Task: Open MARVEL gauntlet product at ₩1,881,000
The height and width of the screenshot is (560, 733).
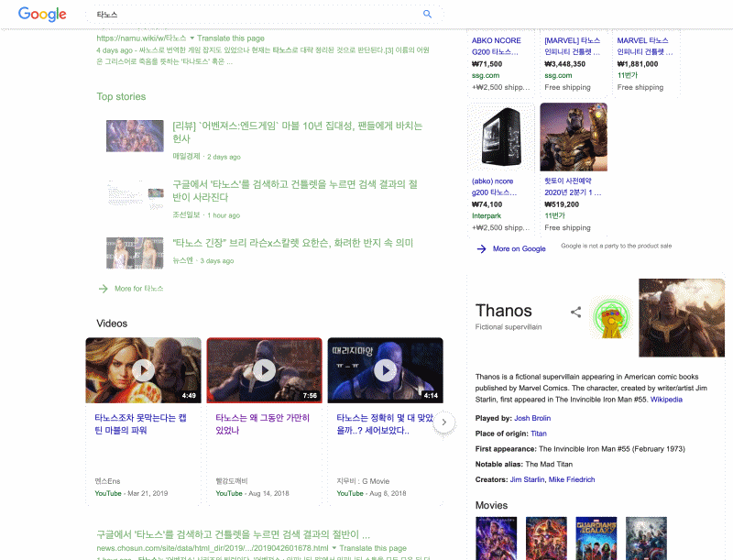Action: (x=645, y=46)
